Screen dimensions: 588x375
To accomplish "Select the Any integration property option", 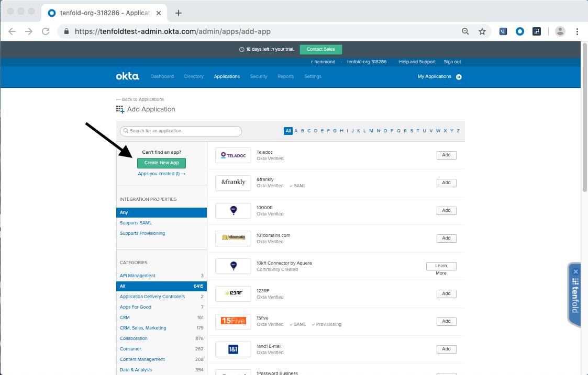I will [124, 212].
